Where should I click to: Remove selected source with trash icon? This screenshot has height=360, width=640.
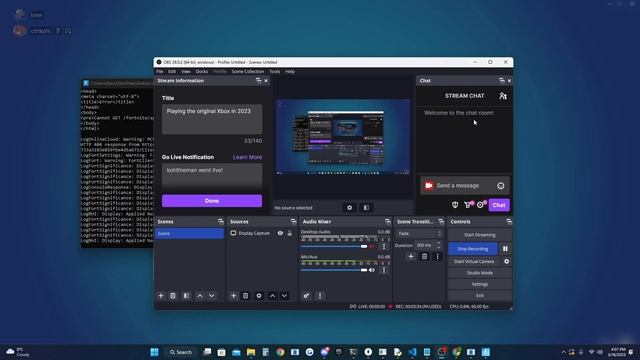245,296
